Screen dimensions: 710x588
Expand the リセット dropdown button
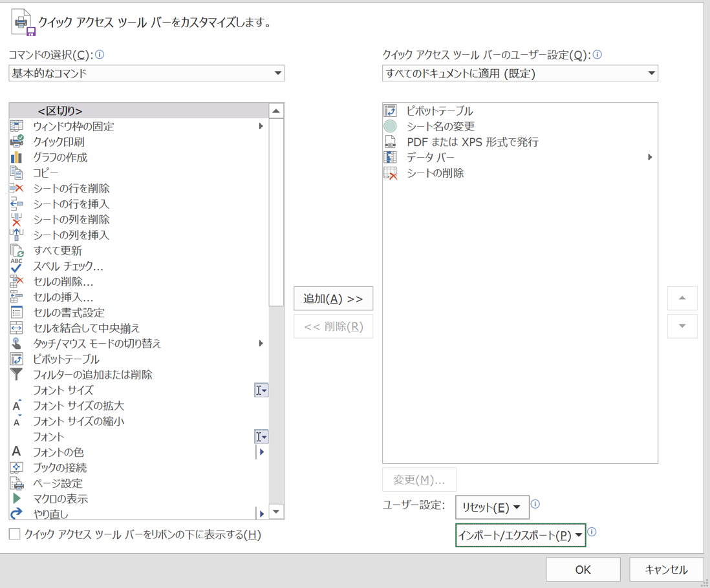pos(492,507)
